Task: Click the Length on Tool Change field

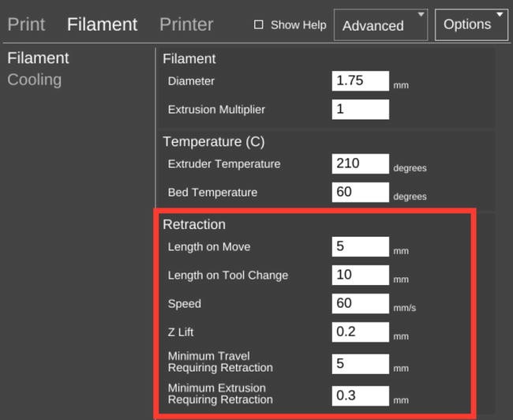Action: (x=361, y=275)
